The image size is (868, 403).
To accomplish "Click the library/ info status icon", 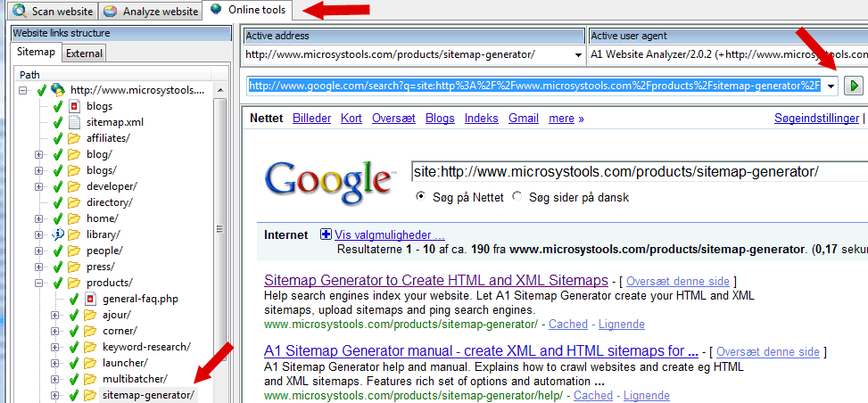I will pyautogui.click(x=58, y=234).
